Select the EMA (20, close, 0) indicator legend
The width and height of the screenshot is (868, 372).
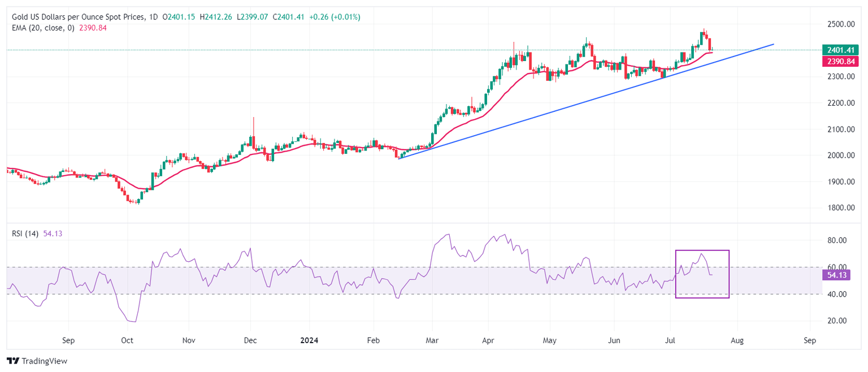click(x=43, y=28)
